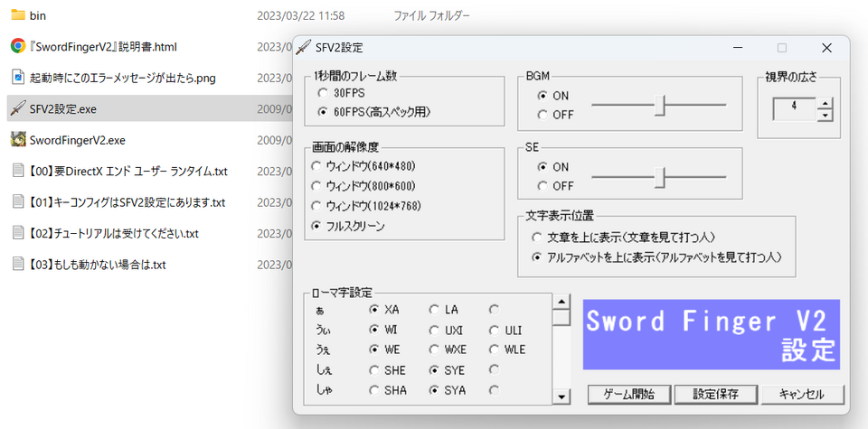Click the bin folder icon
868x429 pixels.
click(17, 15)
